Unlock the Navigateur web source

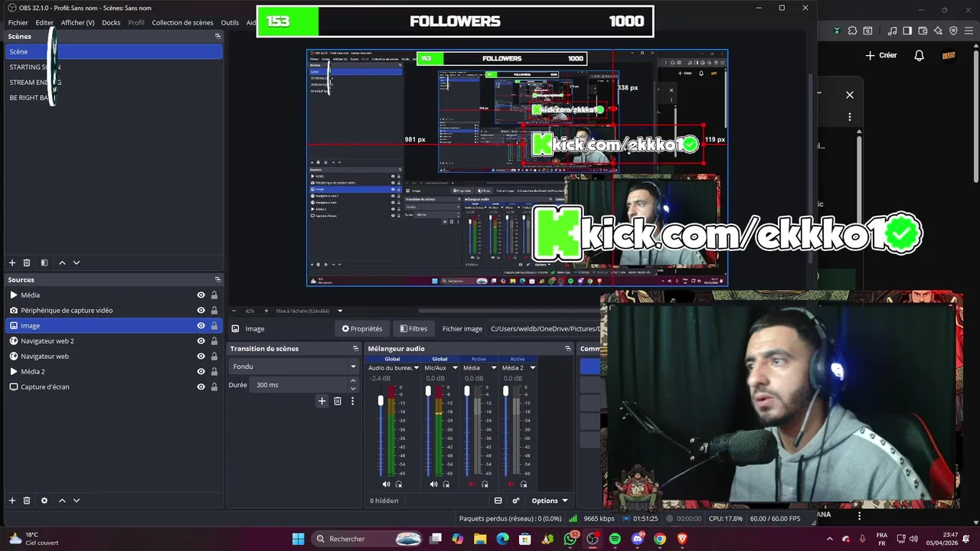pos(214,356)
